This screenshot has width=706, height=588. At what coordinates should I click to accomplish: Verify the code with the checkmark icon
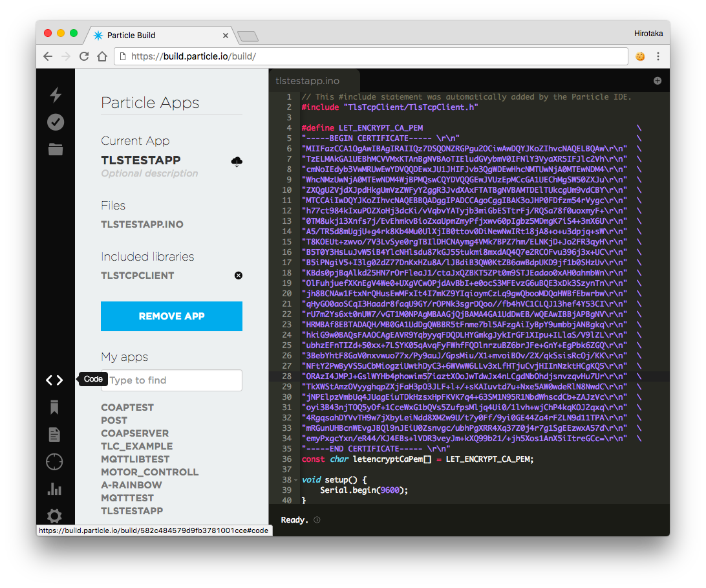point(56,122)
